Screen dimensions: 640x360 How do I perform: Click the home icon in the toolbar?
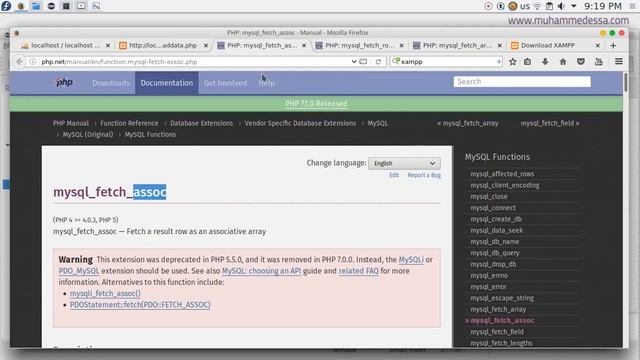point(563,62)
